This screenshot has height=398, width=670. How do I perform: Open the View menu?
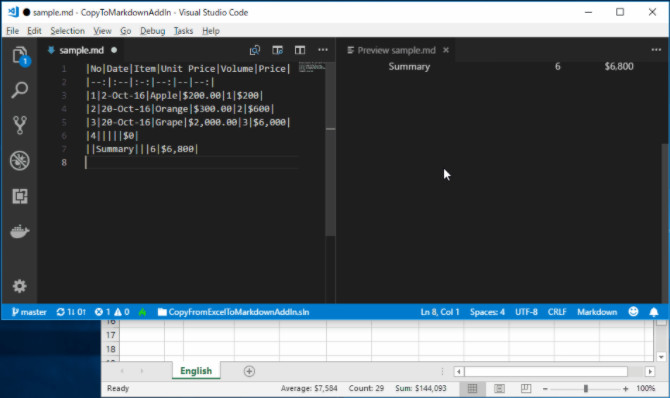pos(103,31)
